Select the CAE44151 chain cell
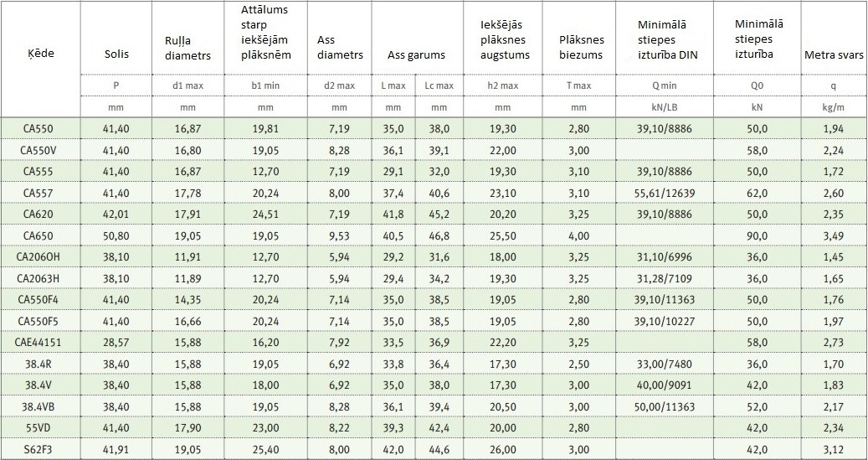The width and height of the screenshot is (868, 460). point(39,343)
